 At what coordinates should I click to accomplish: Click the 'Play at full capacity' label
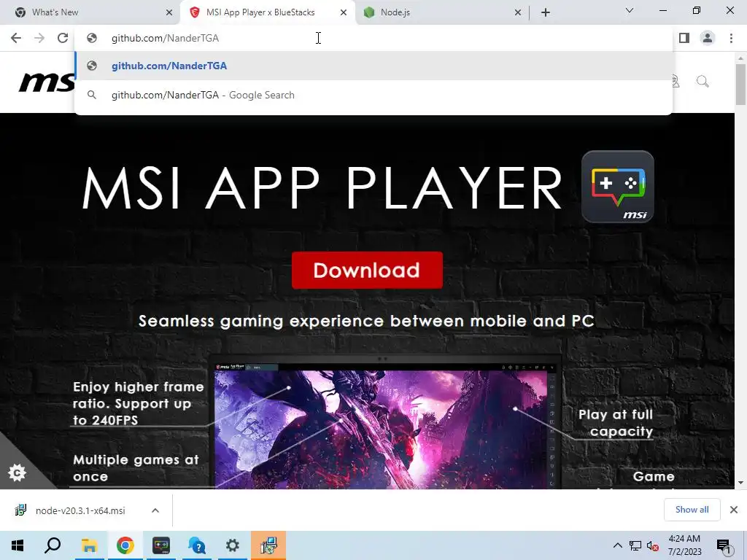click(x=616, y=423)
